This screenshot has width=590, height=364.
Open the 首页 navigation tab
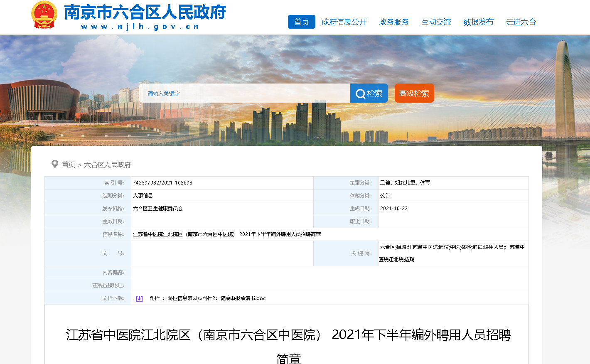pos(302,22)
